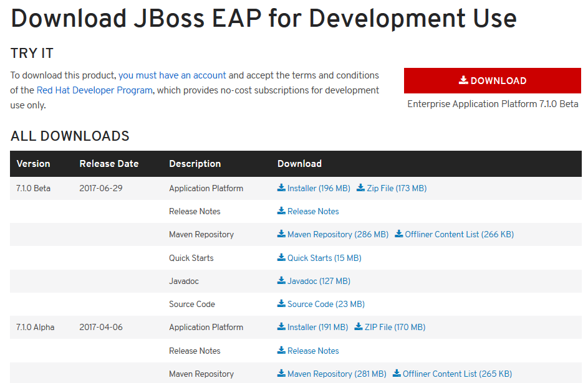Click the Description column header
Image resolution: width=588 pixels, height=383 pixels.
[195, 164]
